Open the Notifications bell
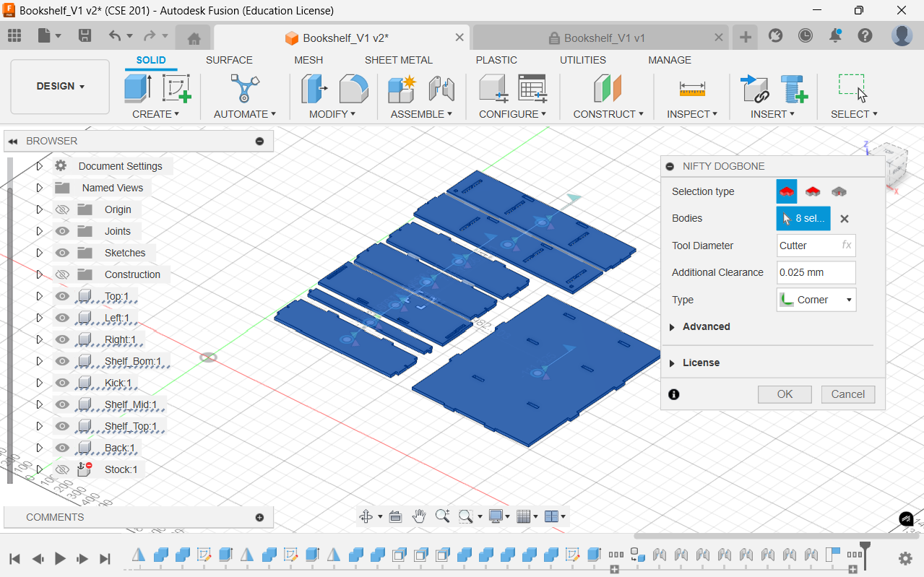 (x=835, y=35)
